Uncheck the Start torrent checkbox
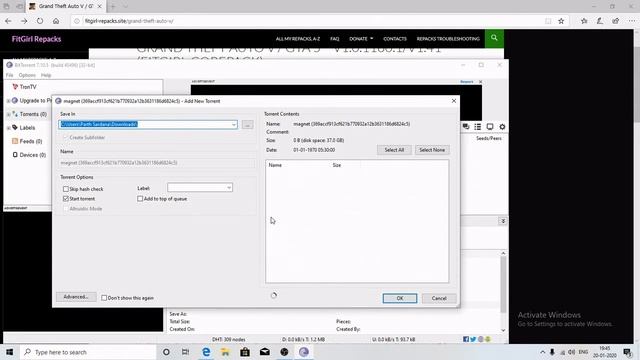 pyautogui.click(x=66, y=199)
